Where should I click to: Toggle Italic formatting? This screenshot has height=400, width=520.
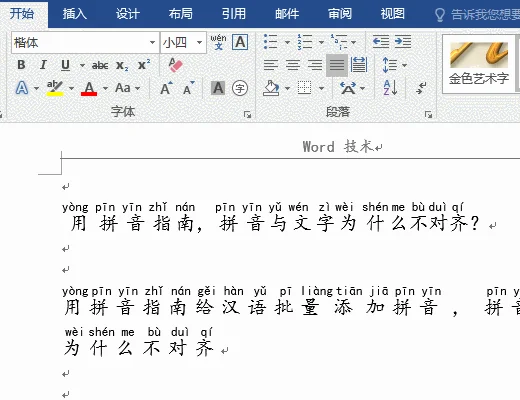click(43, 65)
